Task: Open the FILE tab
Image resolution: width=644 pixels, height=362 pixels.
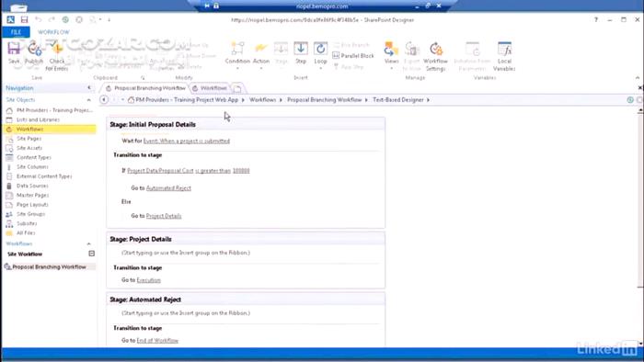Action: pyautogui.click(x=16, y=32)
